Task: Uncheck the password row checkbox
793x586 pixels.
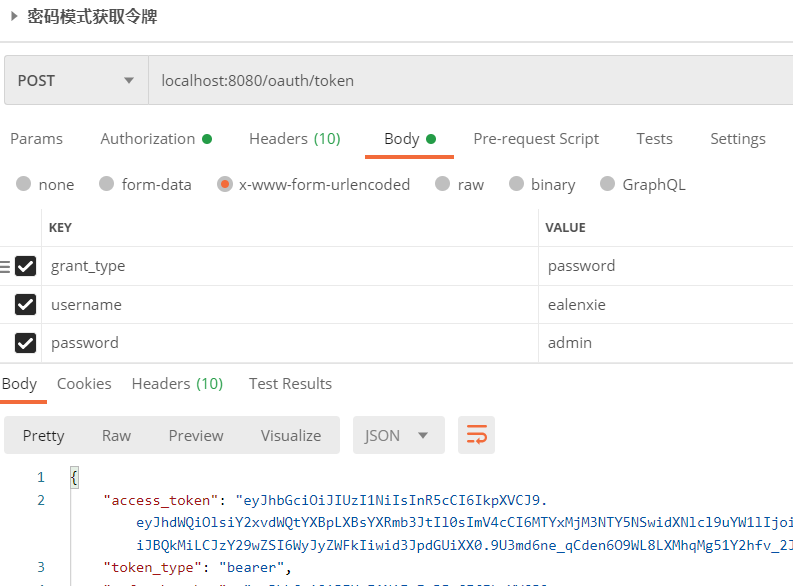Action: pyautogui.click(x=25, y=343)
